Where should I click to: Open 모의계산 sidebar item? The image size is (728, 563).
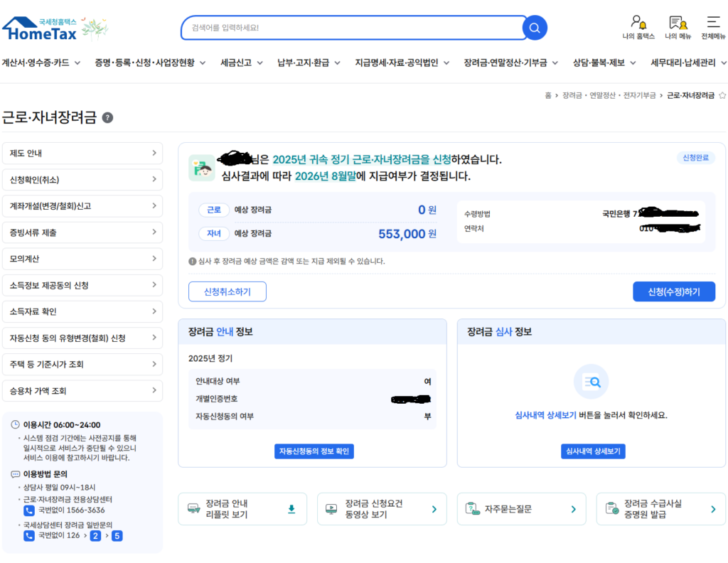pyautogui.click(x=82, y=259)
